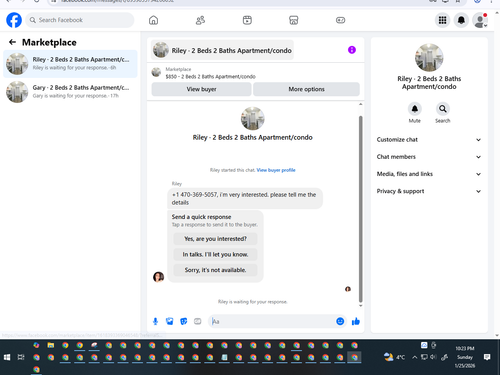Open the emoji picker icon
This screenshot has width=500, height=375.
pyautogui.click(x=340, y=321)
